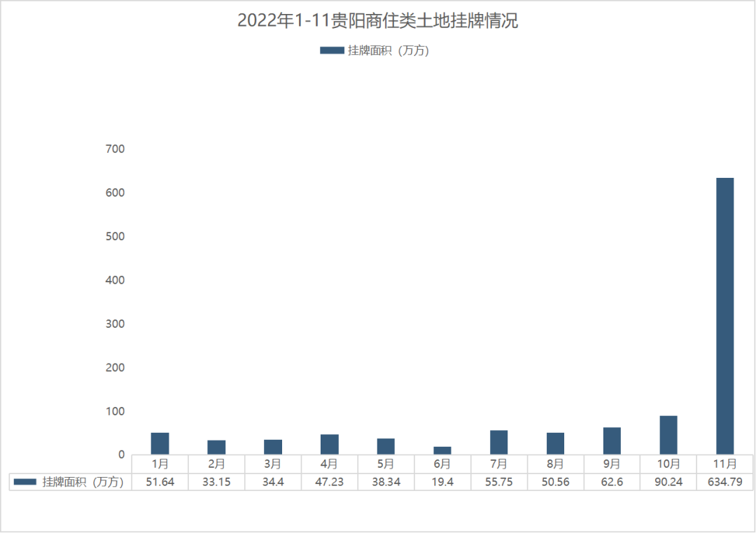Click the 300 y-axis label
Image resolution: width=756 pixels, height=540 pixels.
[115, 324]
